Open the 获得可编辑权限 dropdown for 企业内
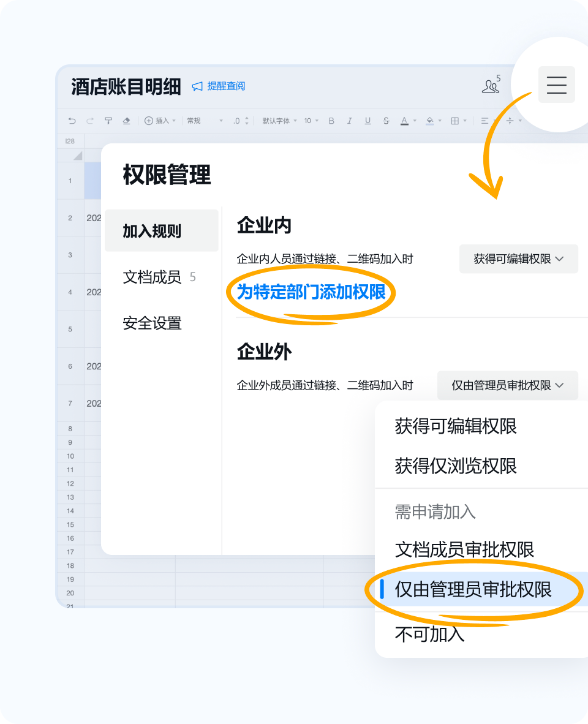The image size is (588, 724). click(518, 258)
